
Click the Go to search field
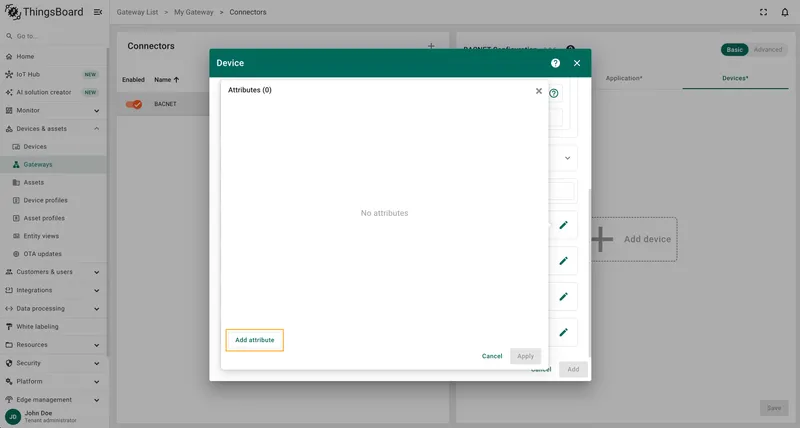point(54,36)
